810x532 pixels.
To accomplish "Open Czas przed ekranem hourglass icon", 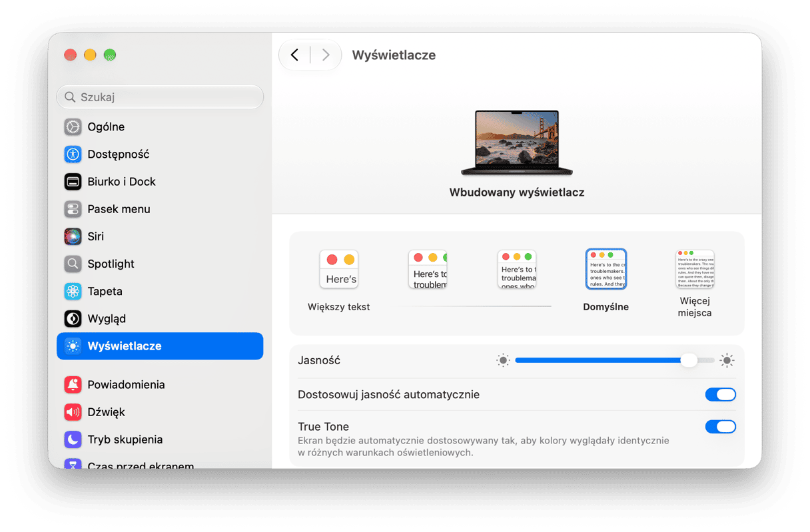I will click(x=73, y=464).
